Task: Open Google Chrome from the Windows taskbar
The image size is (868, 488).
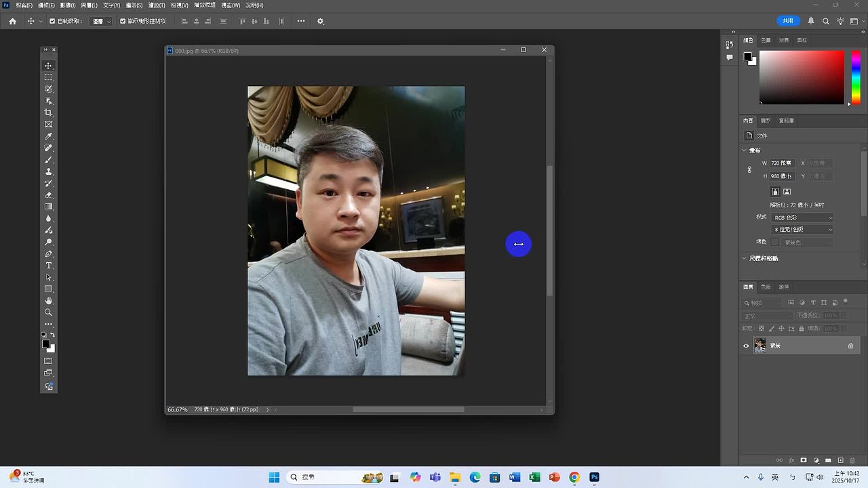Action: 574,477
